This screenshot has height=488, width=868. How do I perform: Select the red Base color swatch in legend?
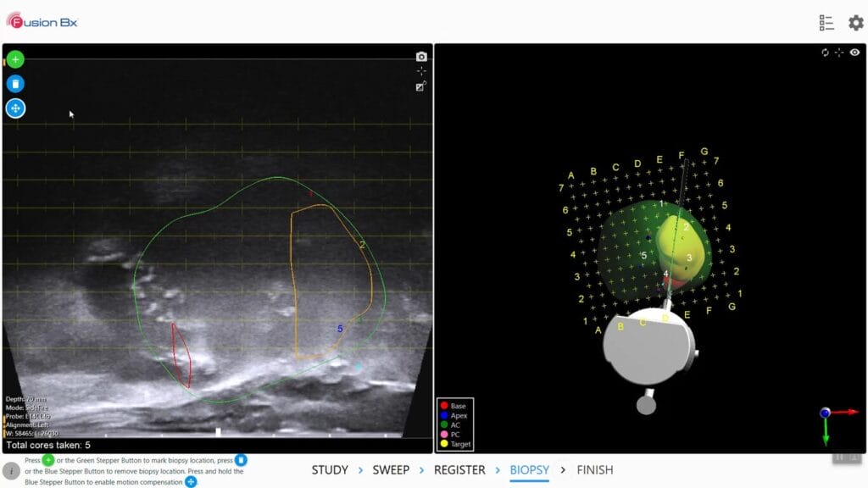(x=445, y=405)
